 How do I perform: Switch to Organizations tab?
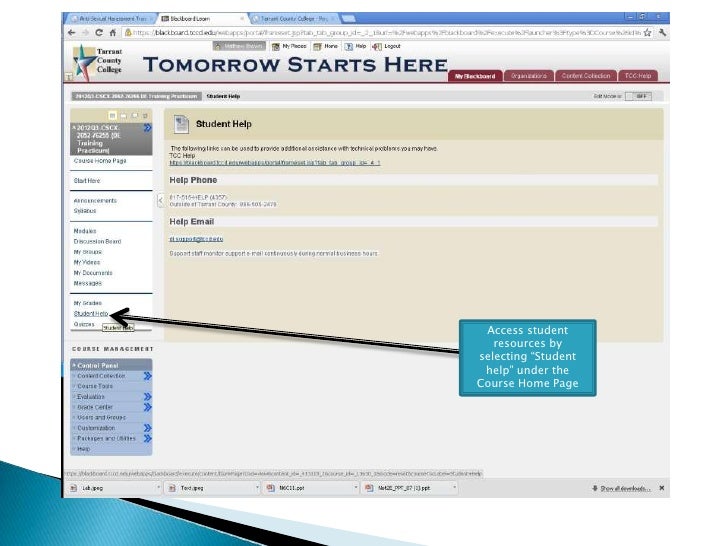tap(529, 76)
